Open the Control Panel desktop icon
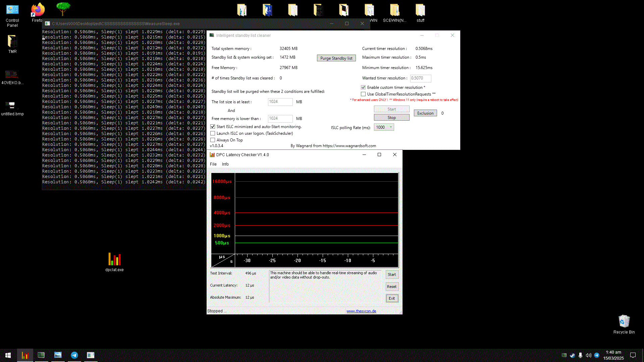644x362 pixels. 12,11
